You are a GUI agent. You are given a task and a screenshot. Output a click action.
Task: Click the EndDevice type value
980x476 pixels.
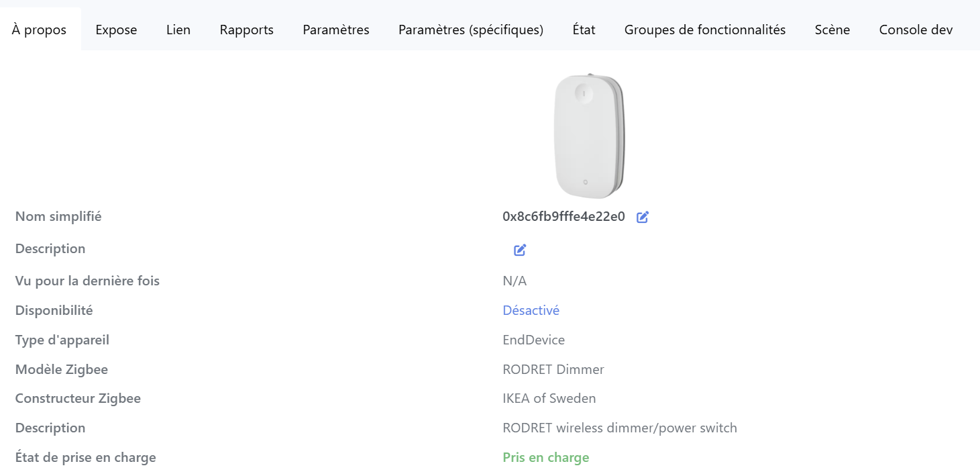click(533, 340)
